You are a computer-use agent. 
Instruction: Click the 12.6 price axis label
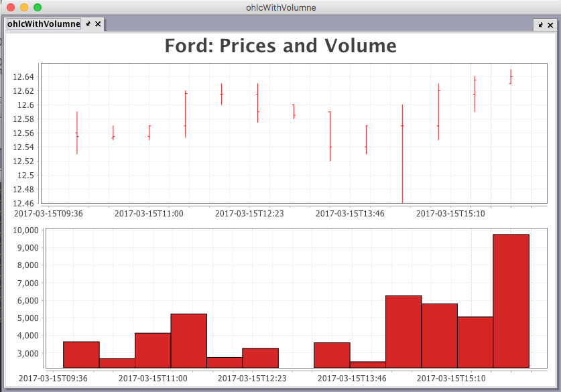(25, 105)
